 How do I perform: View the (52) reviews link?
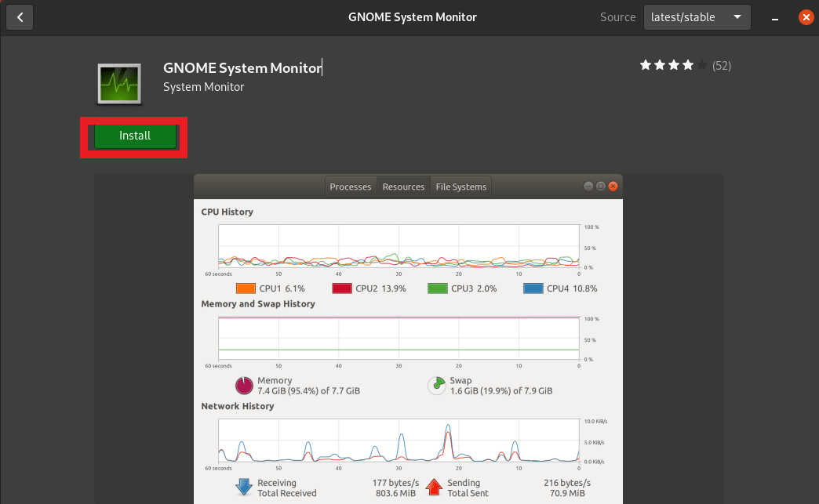tap(721, 66)
